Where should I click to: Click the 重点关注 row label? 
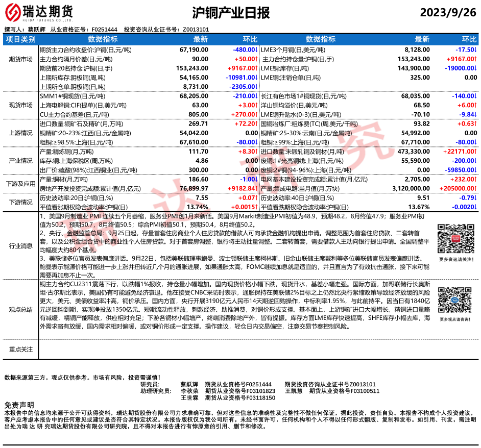point(20,350)
